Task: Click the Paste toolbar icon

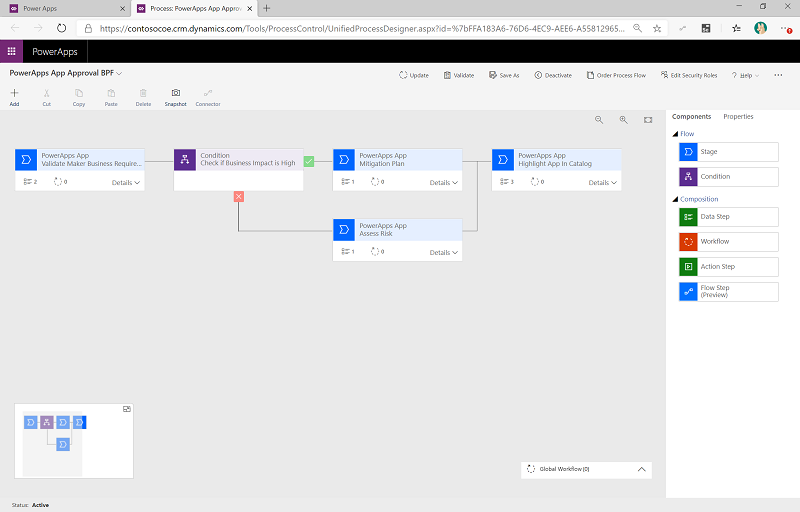Action: point(111,93)
